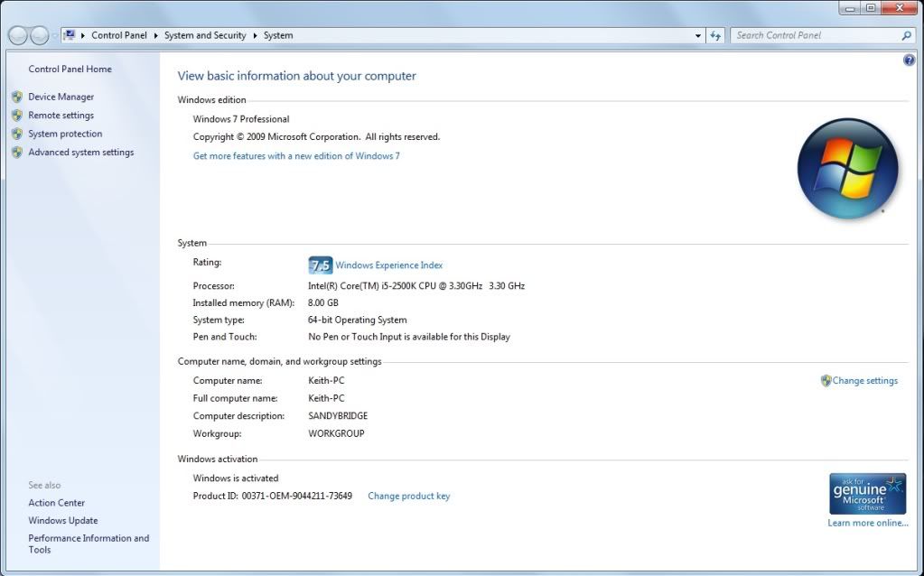Screen dimensions: 924x576
Task: Click the processor value Intel Core i5-2500K
Action: click(x=416, y=286)
